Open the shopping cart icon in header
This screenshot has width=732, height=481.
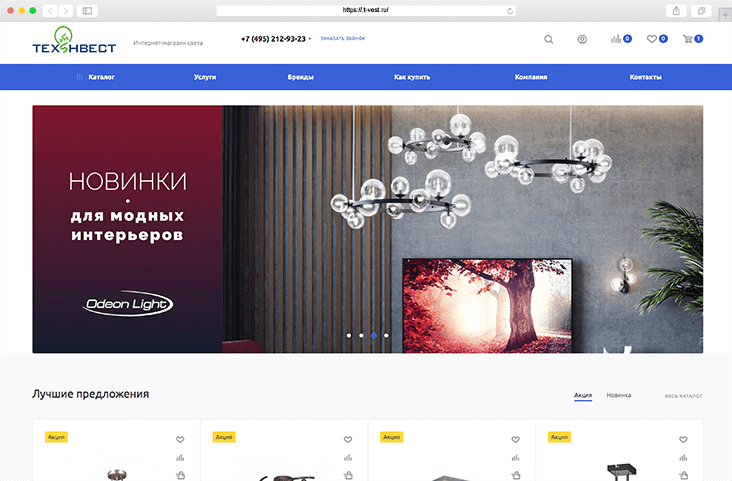point(688,39)
